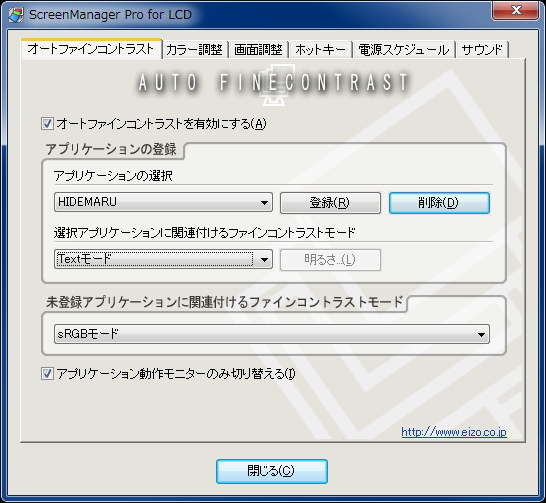Click the 閉じる(C) button

[x=272, y=471]
